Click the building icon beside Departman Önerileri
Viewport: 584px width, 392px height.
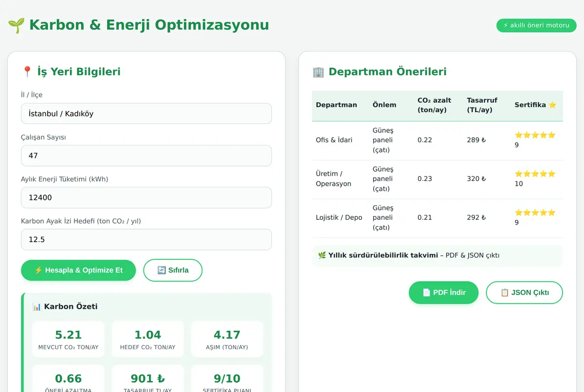[x=318, y=72]
